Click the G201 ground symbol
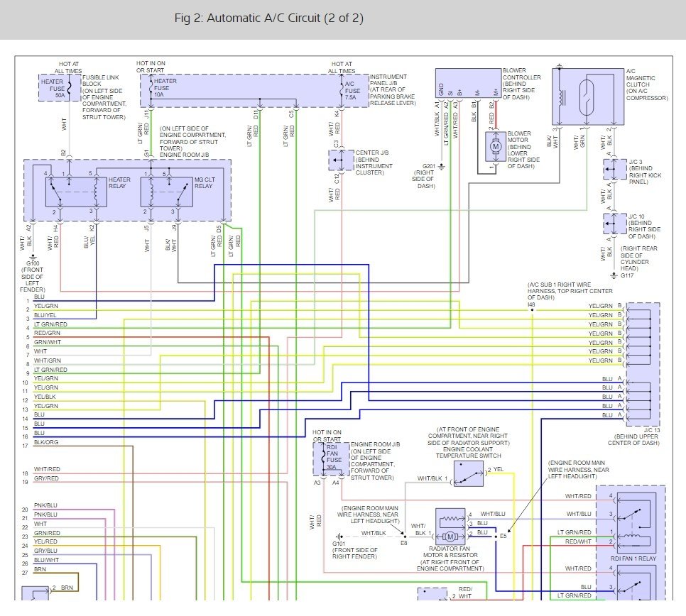Screen dimensions: 686x616 click(x=442, y=167)
